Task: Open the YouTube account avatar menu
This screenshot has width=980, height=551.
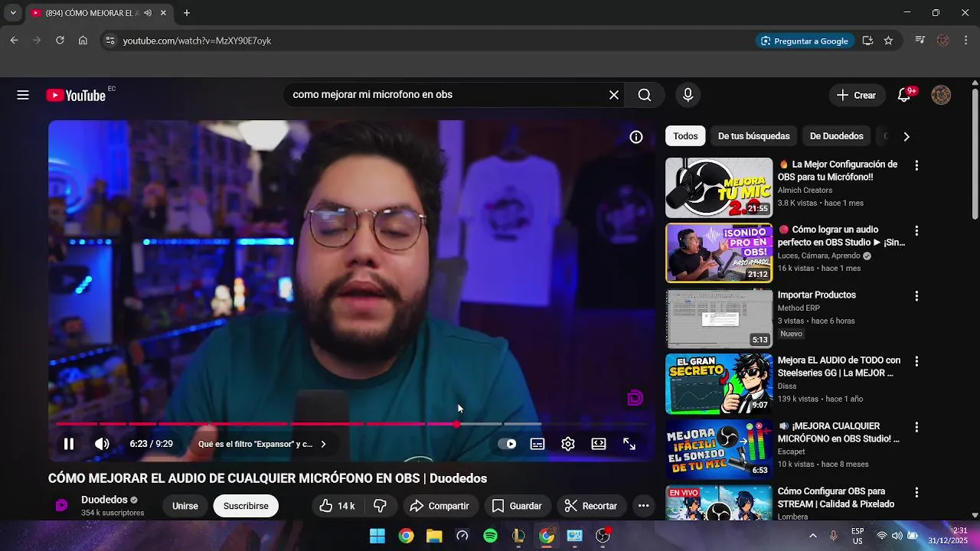Action: click(941, 95)
